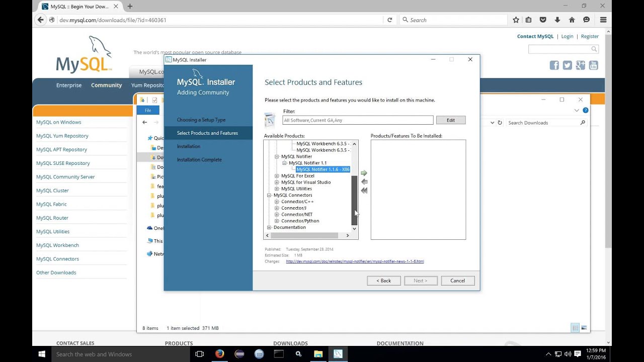
Task: Click the Register link on MySQL site
Action: coord(590,36)
